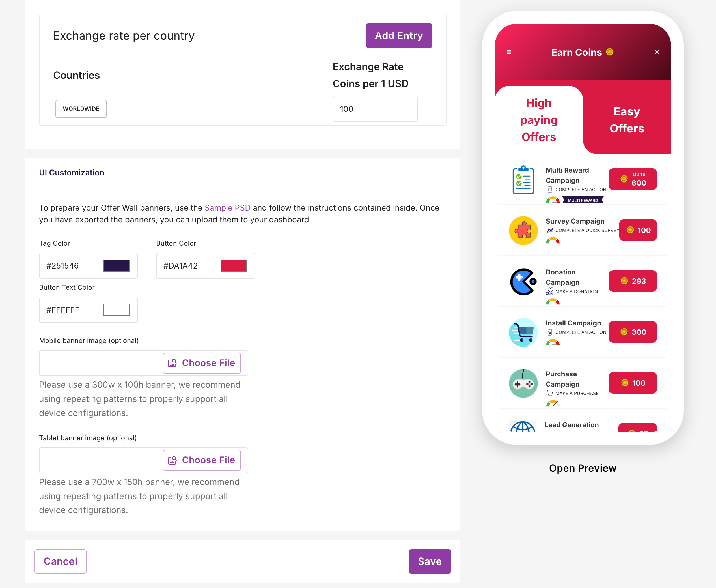Click the Donation Campaign pacman icon
The height and width of the screenshot is (588, 716).
(523, 282)
